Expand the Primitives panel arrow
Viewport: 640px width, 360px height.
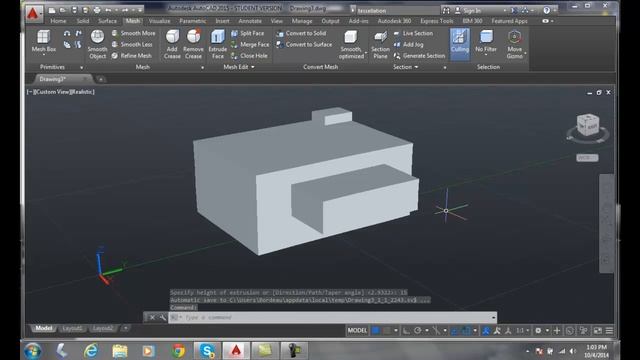(81, 67)
